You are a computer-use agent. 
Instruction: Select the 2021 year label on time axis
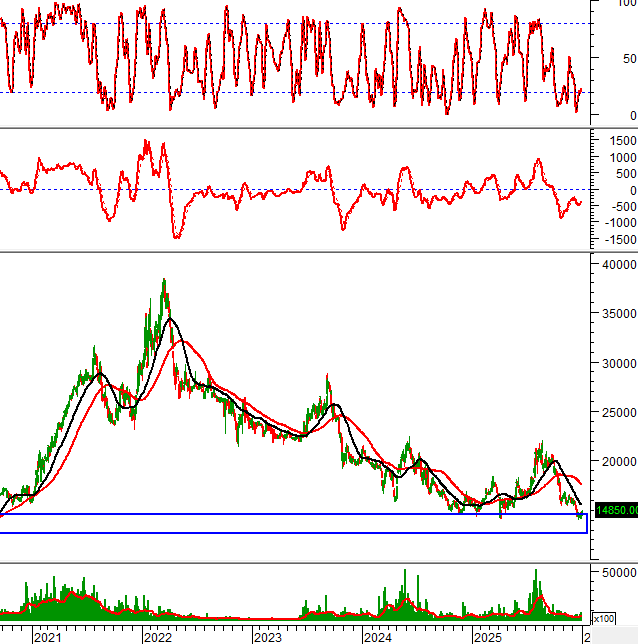coord(46,636)
